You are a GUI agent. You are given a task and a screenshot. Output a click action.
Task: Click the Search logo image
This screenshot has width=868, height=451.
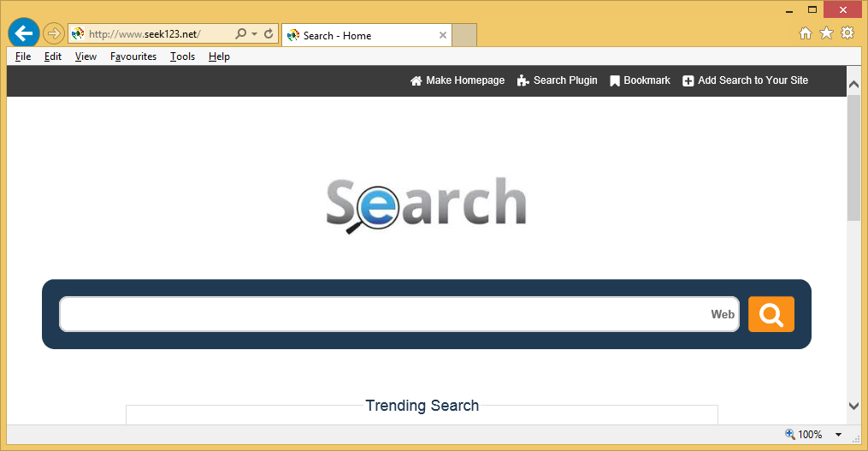[426, 205]
